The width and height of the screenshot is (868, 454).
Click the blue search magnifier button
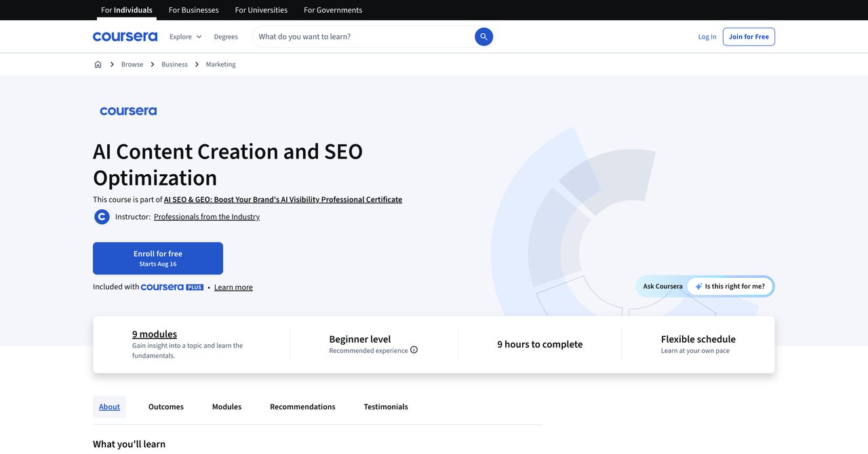click(x=484, y=37)
